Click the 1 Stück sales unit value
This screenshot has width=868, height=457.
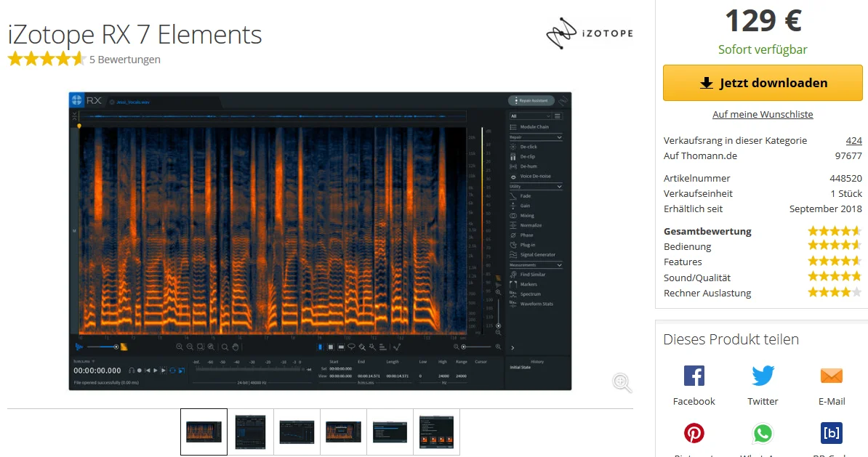tap(846, 194)
